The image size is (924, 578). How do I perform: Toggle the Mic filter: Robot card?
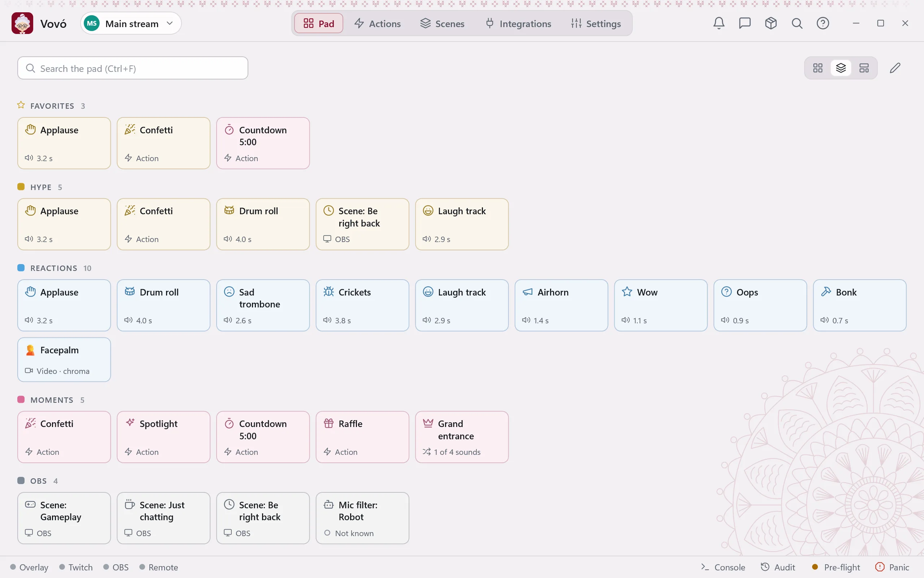point(362,518)
